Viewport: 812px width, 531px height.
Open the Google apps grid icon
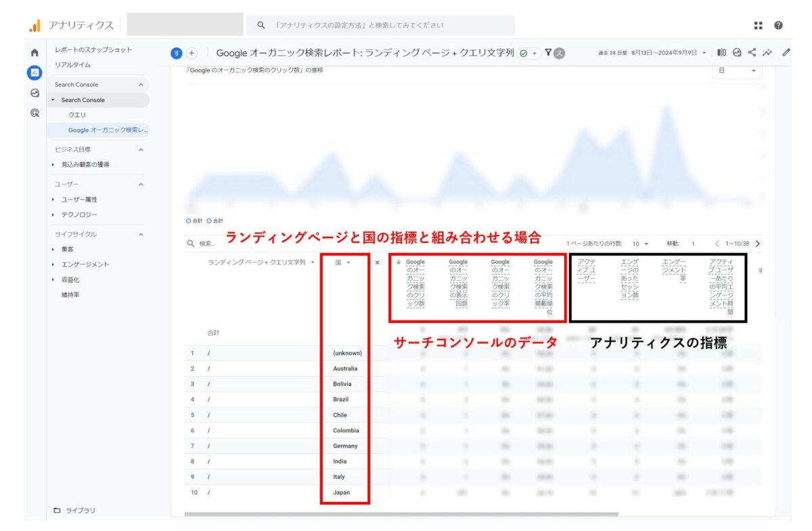pyautogui.click(x=759, y=26)
